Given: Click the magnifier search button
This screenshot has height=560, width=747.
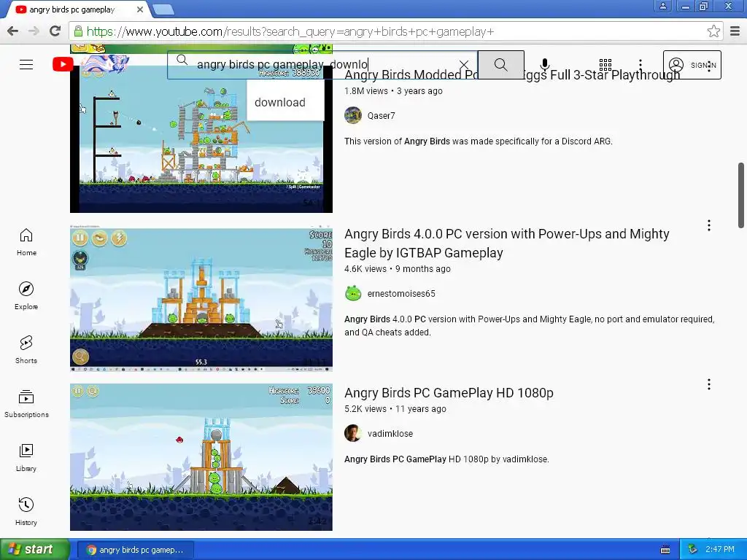Looking at the screenshot, I should coord(500,65).
